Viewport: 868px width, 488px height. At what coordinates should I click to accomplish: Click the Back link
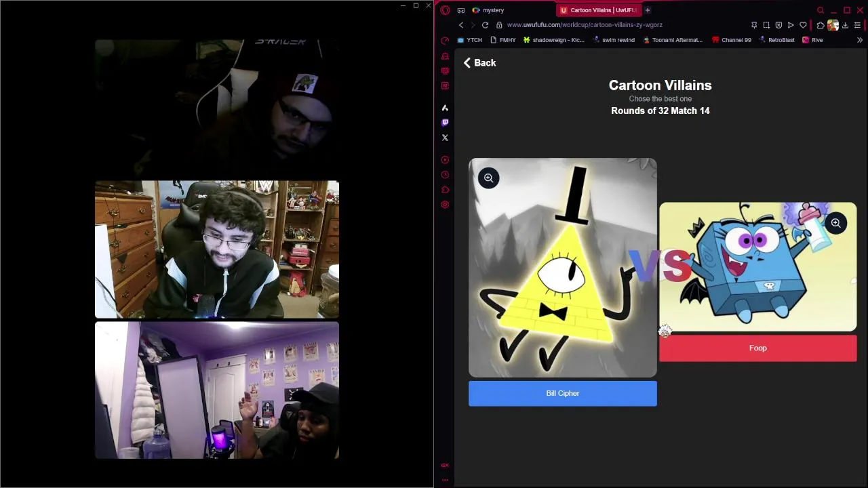[479, 62]
